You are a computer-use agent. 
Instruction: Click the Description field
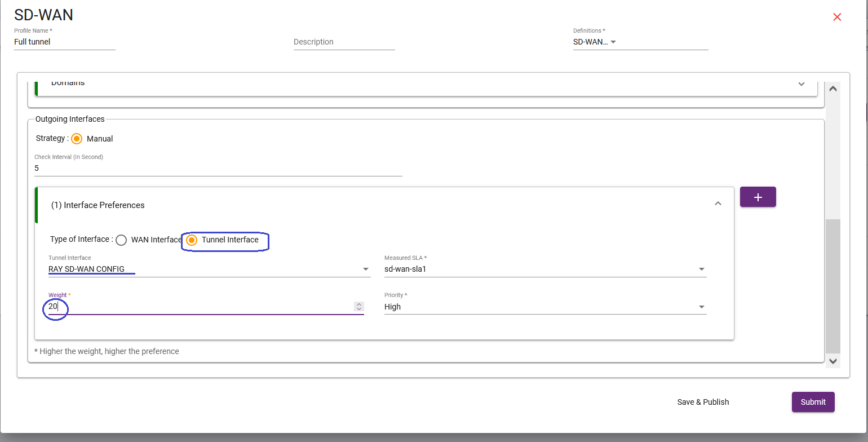[x=344, y=42]
